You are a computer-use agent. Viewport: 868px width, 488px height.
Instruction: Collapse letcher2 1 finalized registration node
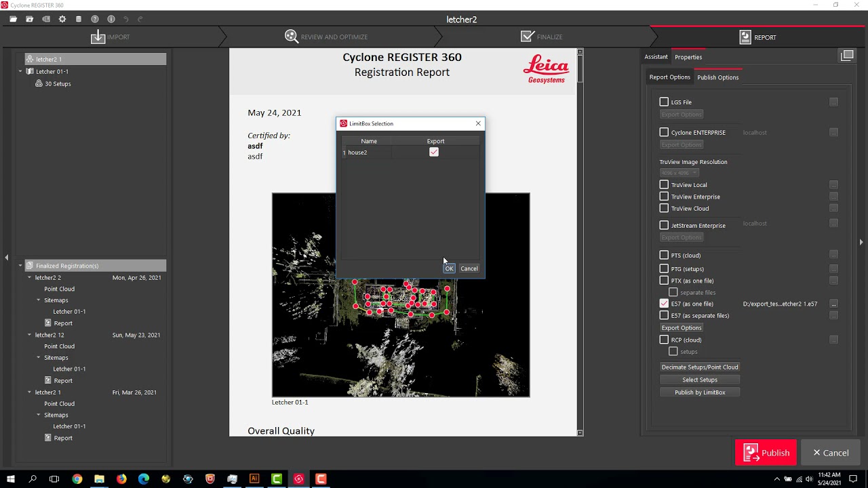(30, 392)
